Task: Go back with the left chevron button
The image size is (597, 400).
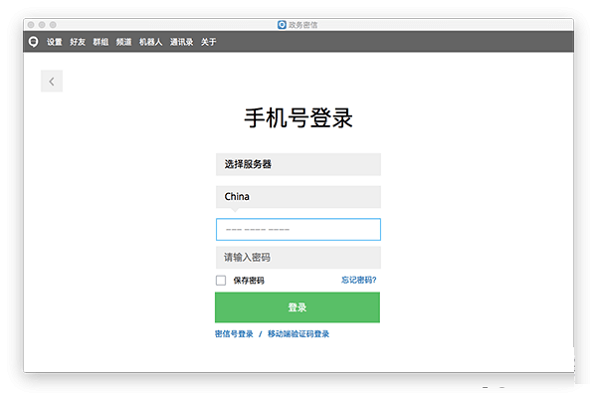Action: (x=52, y=81)
